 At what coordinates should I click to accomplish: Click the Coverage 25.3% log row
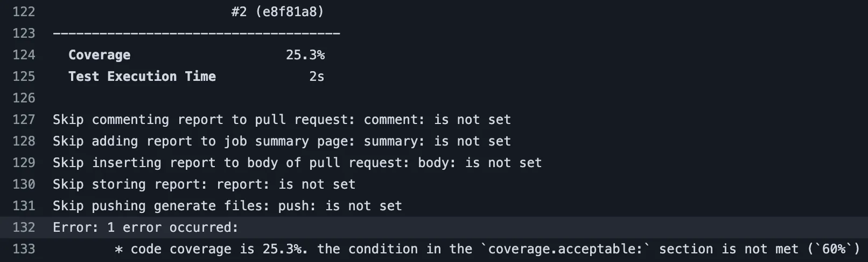point(197,55)
